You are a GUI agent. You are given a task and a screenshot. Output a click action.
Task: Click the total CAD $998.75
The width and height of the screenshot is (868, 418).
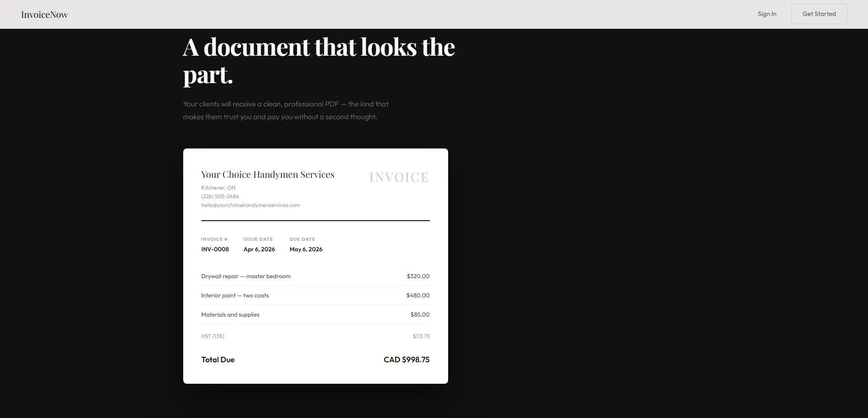click(407, 360)
